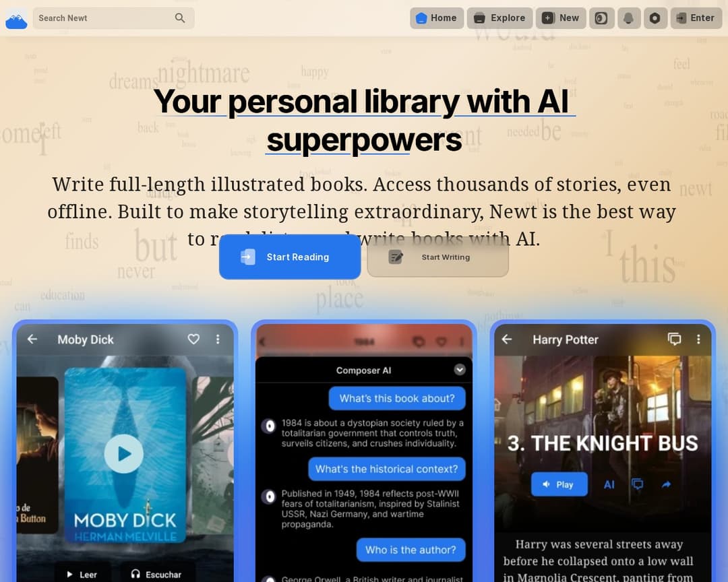Click the Search Newt field
The width and height of the screenshot is (728, 582).
click(x=113, y=18)
